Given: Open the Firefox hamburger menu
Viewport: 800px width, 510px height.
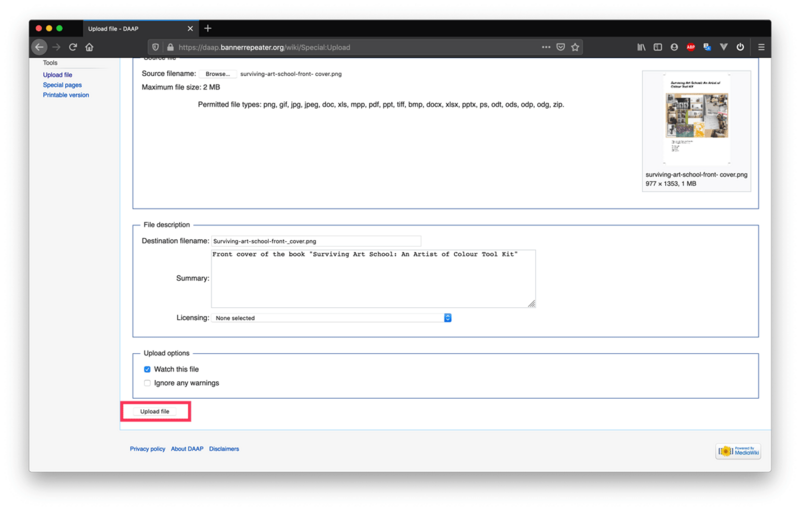Looking at the screenshot, I should [760, 47].
